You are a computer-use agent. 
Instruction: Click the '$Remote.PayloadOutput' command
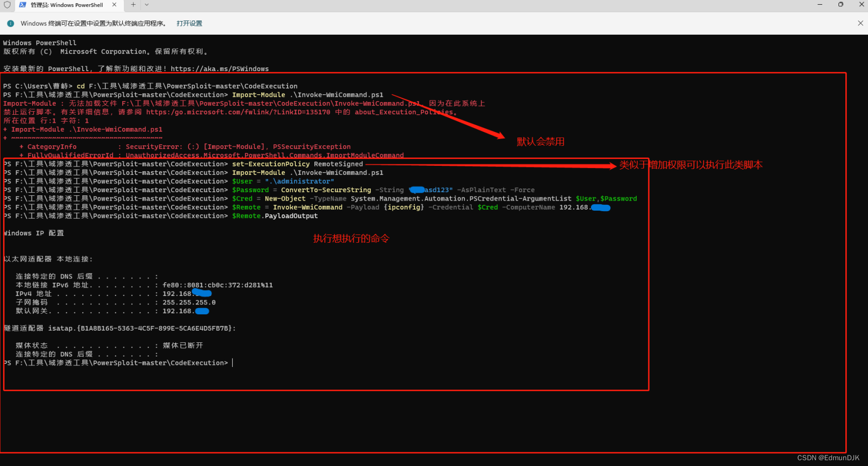click(x=275, y=216)
